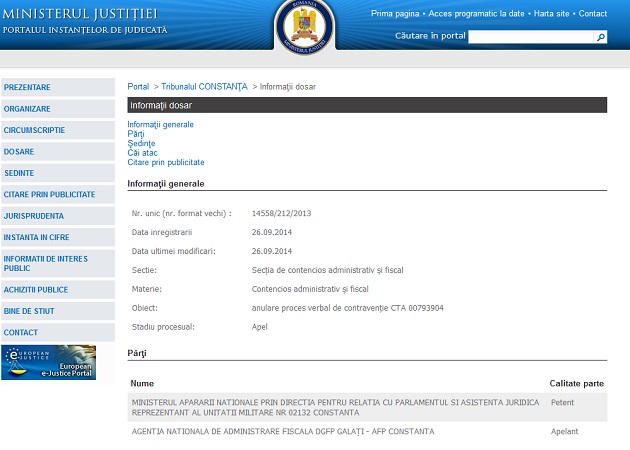Image resolution: width=630 pixels, height=450 pixels.
Task: Click the search magnifier icon
Action: [x=601, y=37]
